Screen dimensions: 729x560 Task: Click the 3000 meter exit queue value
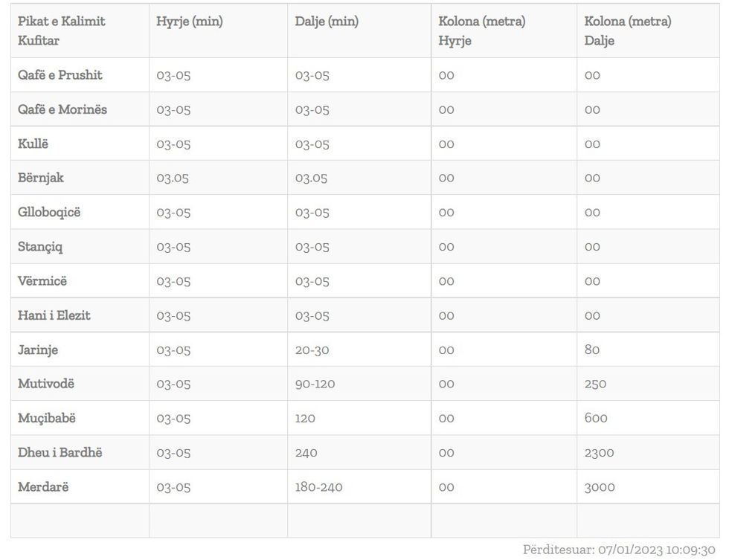point(600,487)
